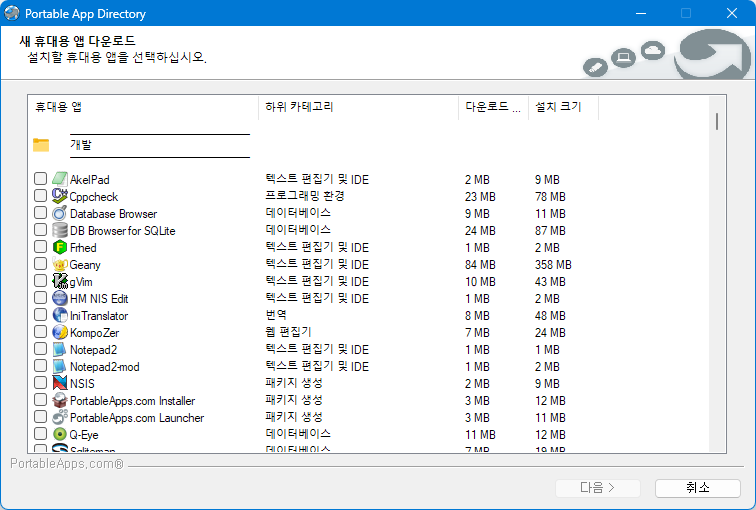Screen dimensions: 756x510
Task: Check the Notepad2 checkbox
Action: coord(40,349)
